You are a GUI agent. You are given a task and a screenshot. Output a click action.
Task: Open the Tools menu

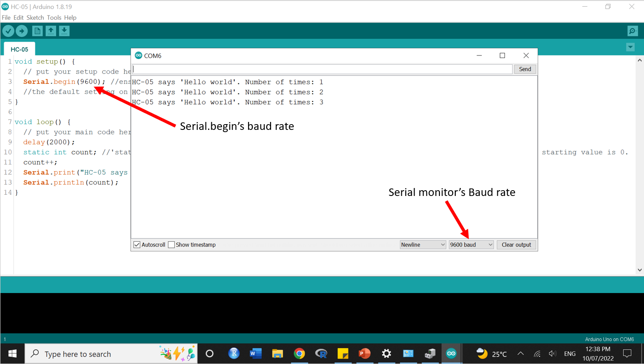click(54, 18)
